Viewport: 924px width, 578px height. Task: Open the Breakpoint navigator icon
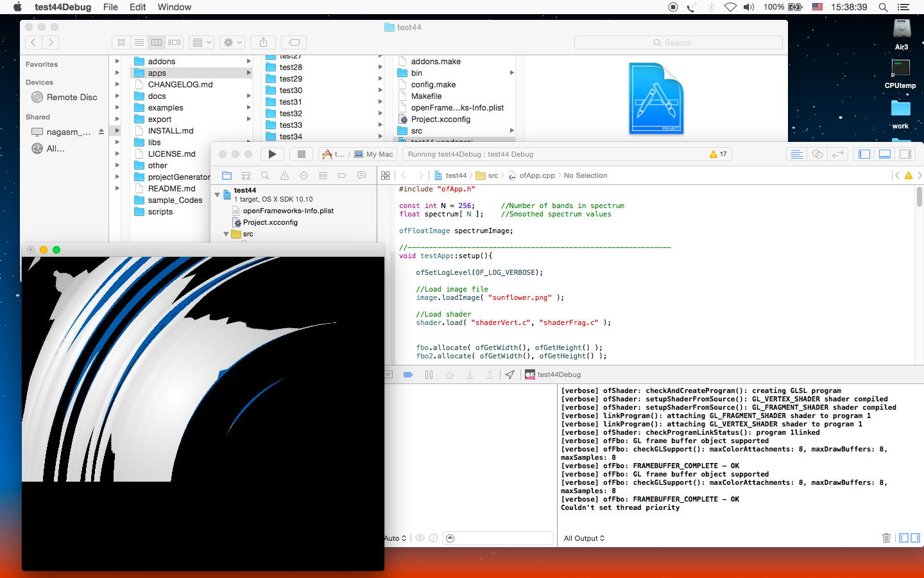point(342,175)
